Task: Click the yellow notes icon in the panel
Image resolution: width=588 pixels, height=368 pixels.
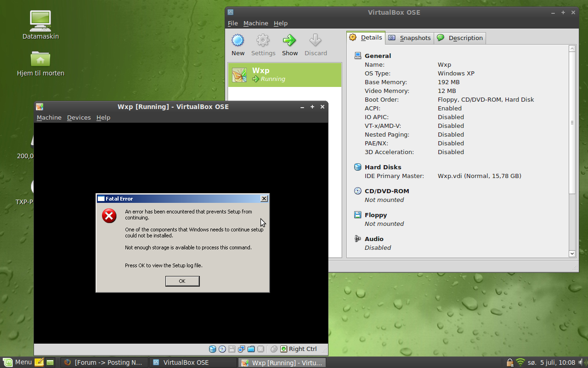Action: click(x=39, y=362)
